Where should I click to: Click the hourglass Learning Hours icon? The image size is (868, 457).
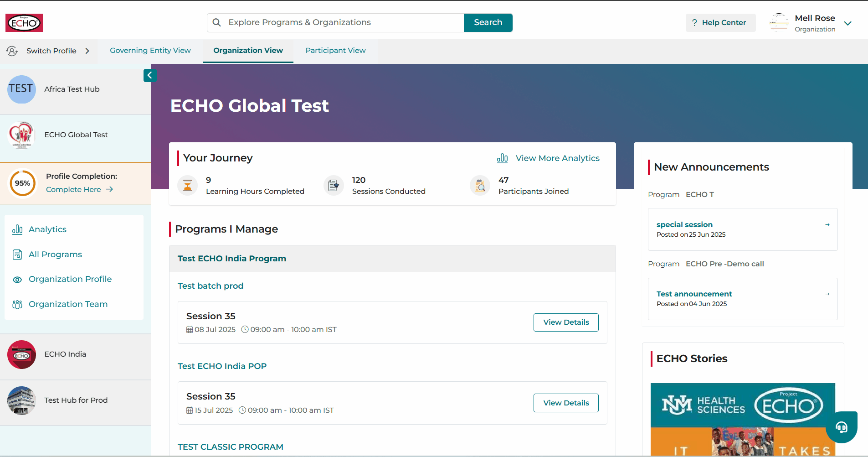[187, 186]
